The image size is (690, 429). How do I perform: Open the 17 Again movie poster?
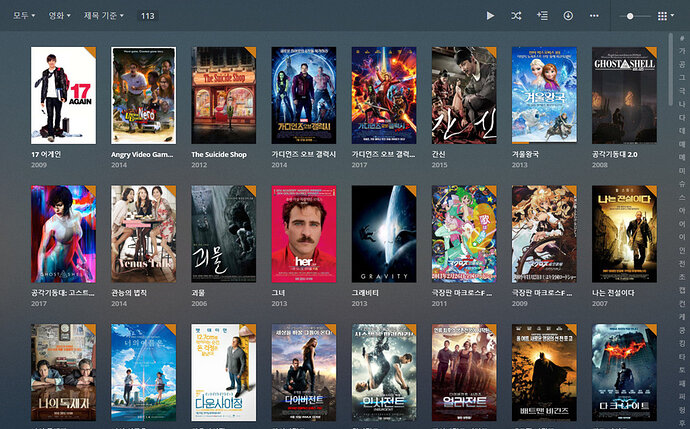pyautogui.click(x=63, y=95)
